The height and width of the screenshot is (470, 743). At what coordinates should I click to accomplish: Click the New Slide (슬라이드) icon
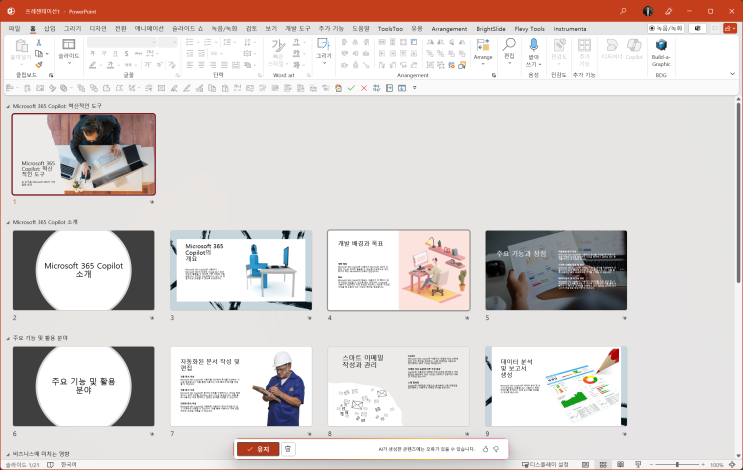[x=69, y=45]
